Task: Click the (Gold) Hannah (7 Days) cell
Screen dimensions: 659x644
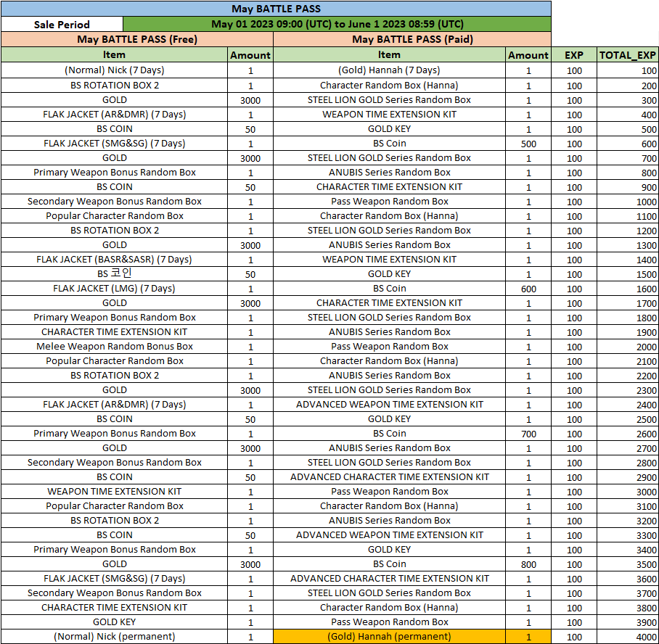Action: (x=389, y=71)
